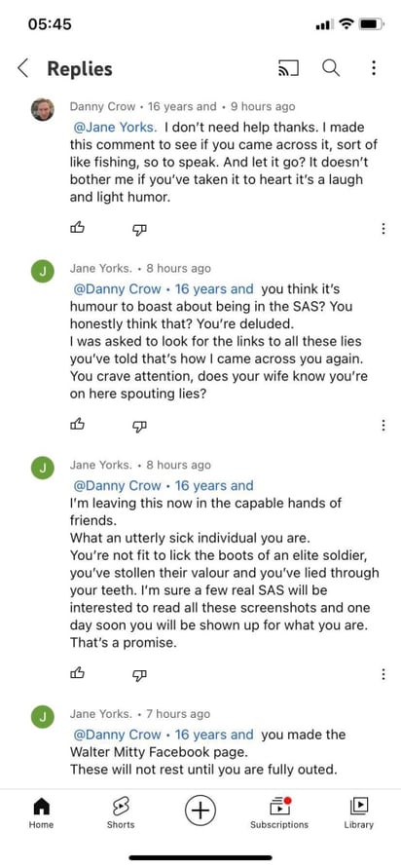Viewport: 401px width, 868px height.
Task: Open options for Danny Crow's comment
Action: [383, 229]
